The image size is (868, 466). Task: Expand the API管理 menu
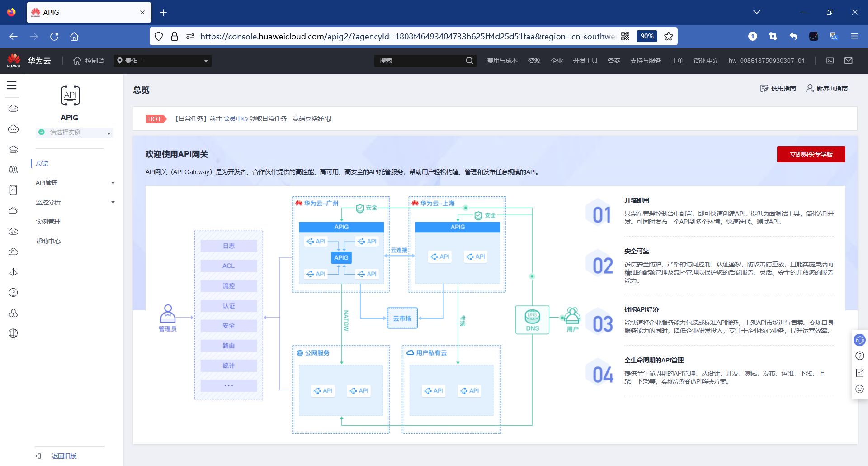(75, 183)
